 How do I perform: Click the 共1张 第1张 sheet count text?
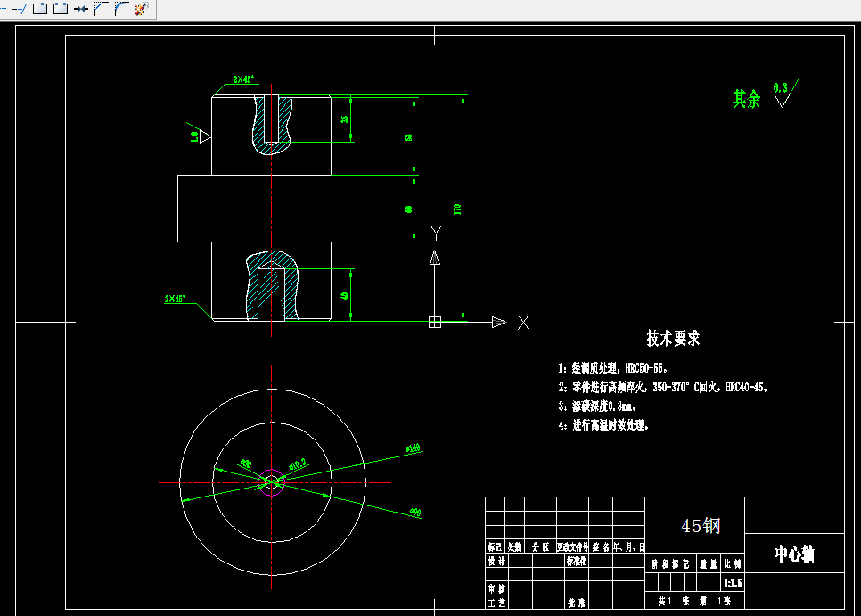(694, 601)
